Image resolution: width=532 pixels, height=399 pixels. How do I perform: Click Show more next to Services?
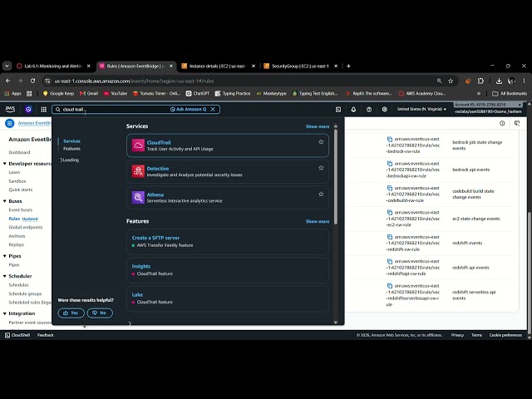coord(318,126)
